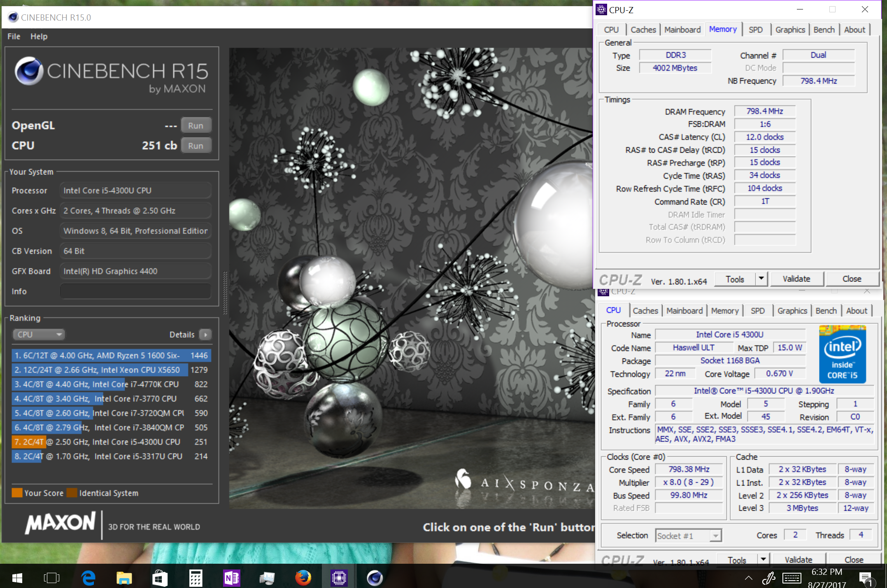Image resolution: width=887 pixels, height=588 pixels.
Task: Click the DRAM Frequency 798.4 MHz field
Action: click(x=765, y=111)
